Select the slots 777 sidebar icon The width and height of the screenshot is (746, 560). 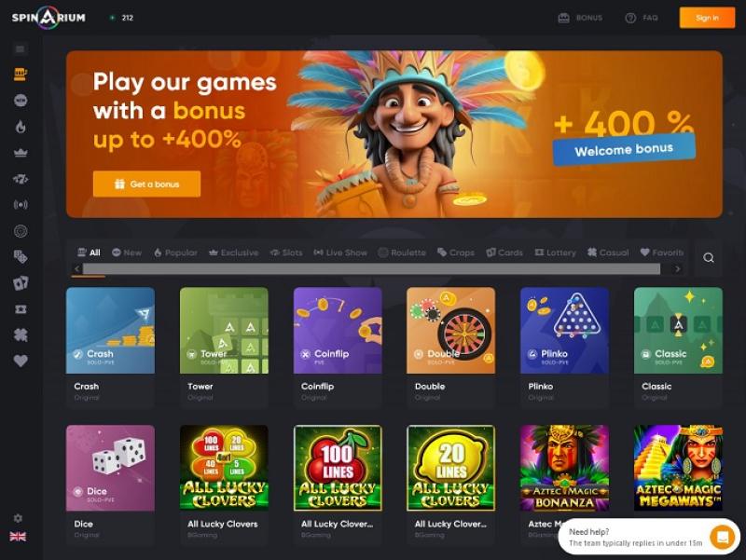click(x=20, y=179)
